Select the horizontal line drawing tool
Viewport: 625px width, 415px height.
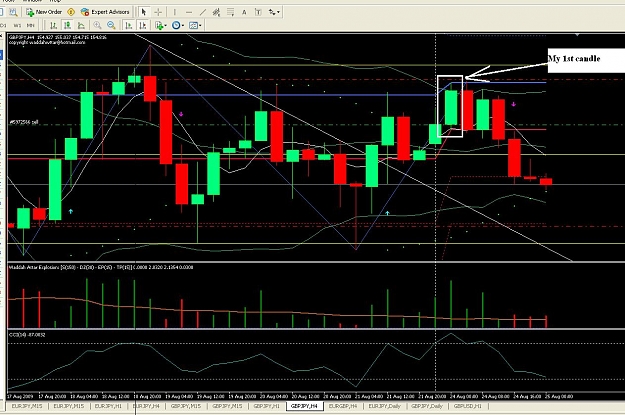(x=189, y=12)
